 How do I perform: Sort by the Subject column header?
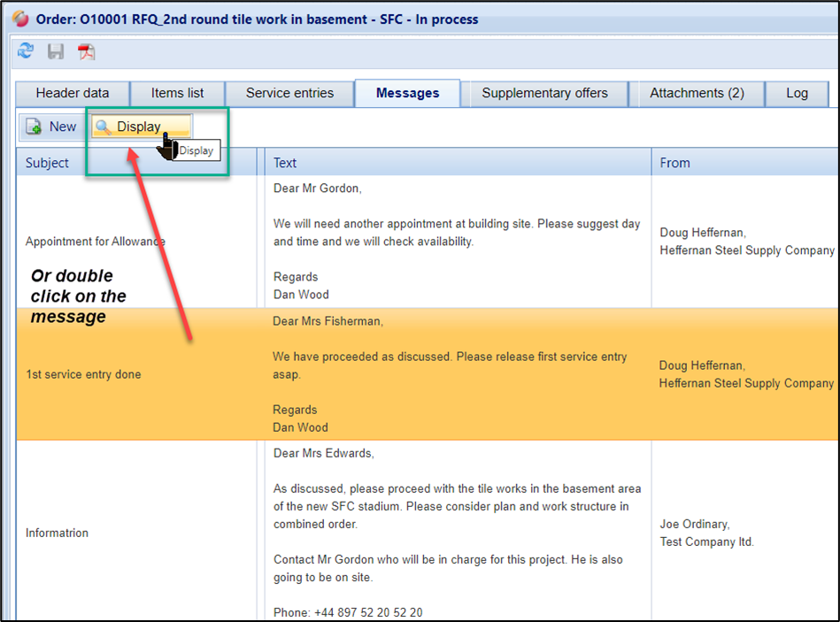click(48, 163)
